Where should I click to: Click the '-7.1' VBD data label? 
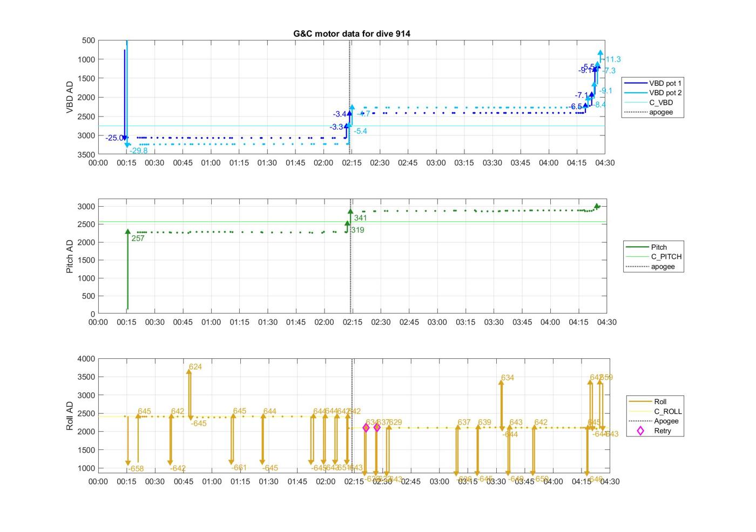coord(582,96)
